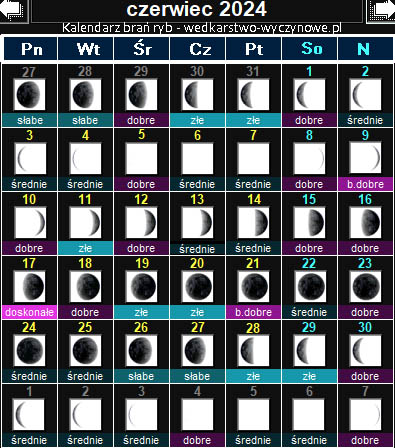Click the 'czerwiec 2024' month title
Screen dimensions: 395x448
[x=197, y=9]
